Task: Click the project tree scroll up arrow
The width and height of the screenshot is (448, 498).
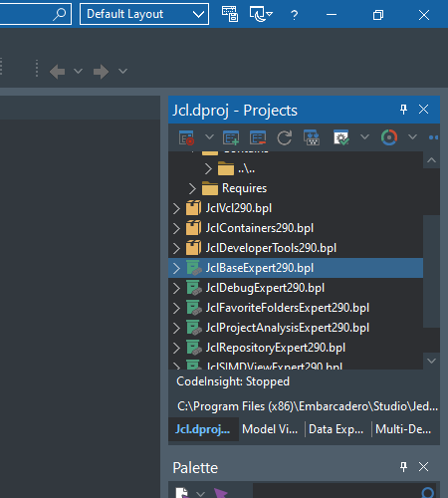Action: pos(431,160)
